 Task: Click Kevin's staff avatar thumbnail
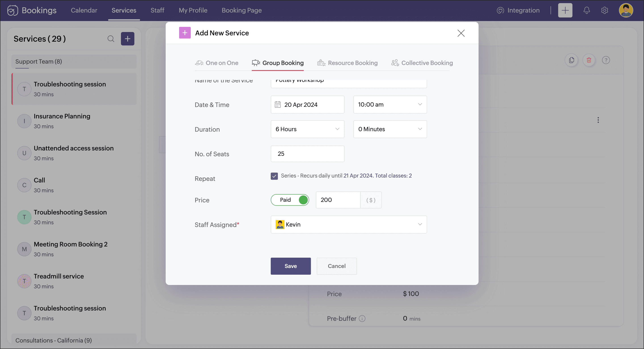(280, 224)
